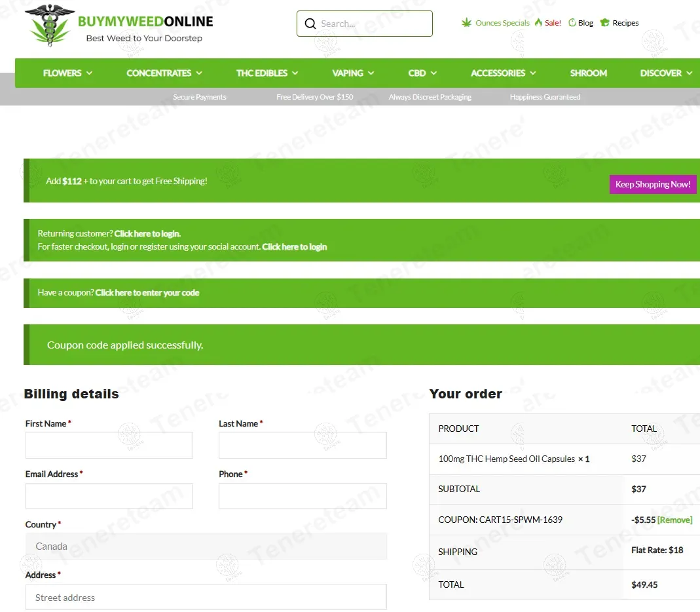Click the Recipes chef hat icon
Image resolution: width=700 pixels, height=612 pixels.
[x=604, y=22]
